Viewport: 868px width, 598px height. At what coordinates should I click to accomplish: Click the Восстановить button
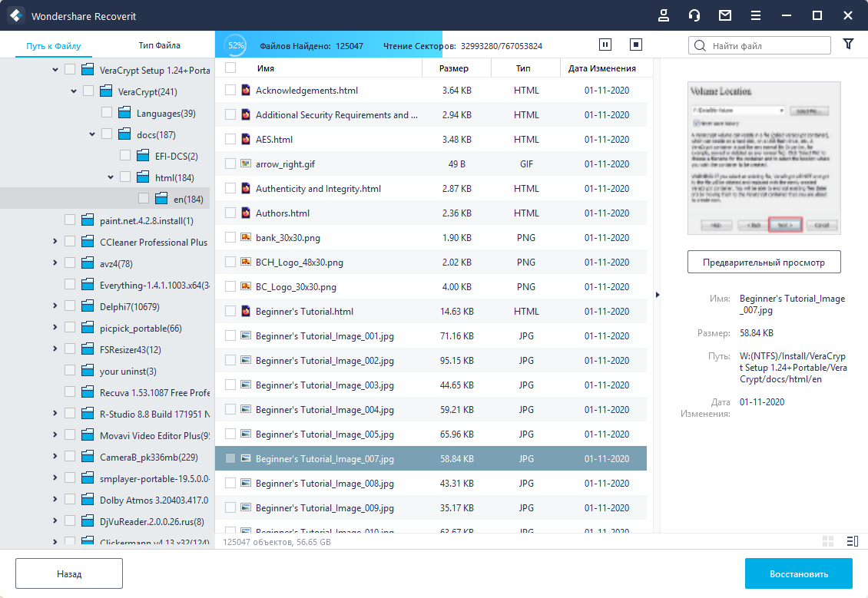(x=798, y=573)
